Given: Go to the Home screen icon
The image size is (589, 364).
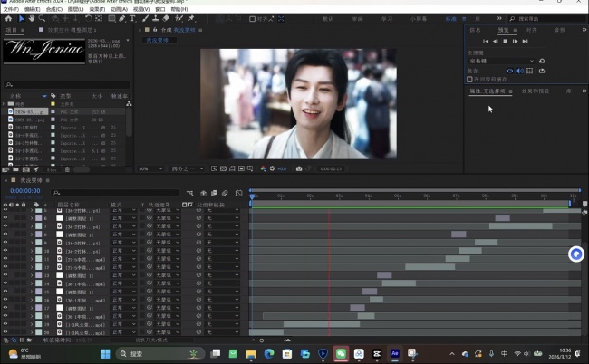Looking at the screenshot, I should (x=8, y=18).
